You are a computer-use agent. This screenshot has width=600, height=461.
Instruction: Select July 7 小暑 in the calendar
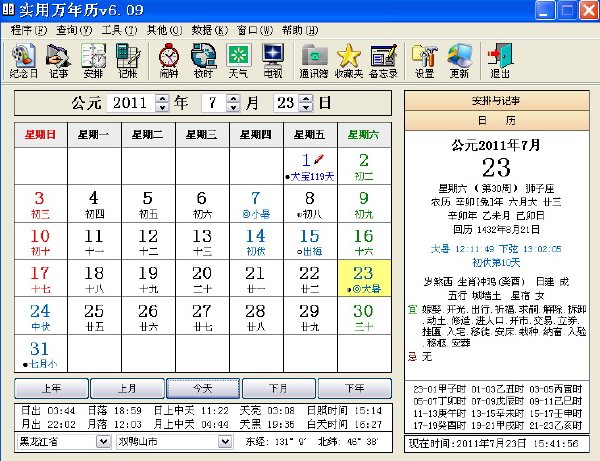tap(256, 204)
